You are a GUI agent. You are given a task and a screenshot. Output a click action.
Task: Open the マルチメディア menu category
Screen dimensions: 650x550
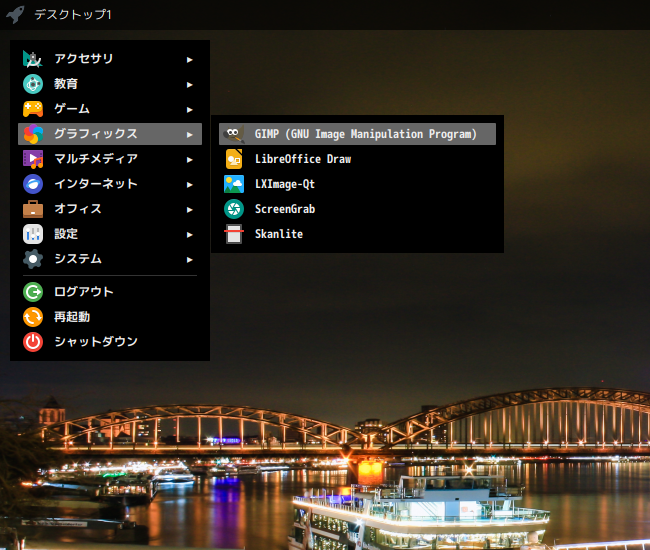coord(110,159)
